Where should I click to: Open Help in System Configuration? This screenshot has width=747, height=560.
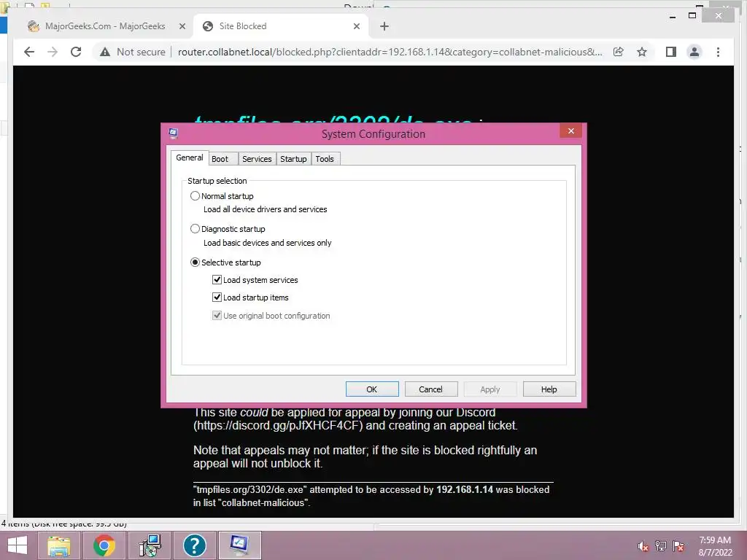pyautogui.click(x=549, y=389)
